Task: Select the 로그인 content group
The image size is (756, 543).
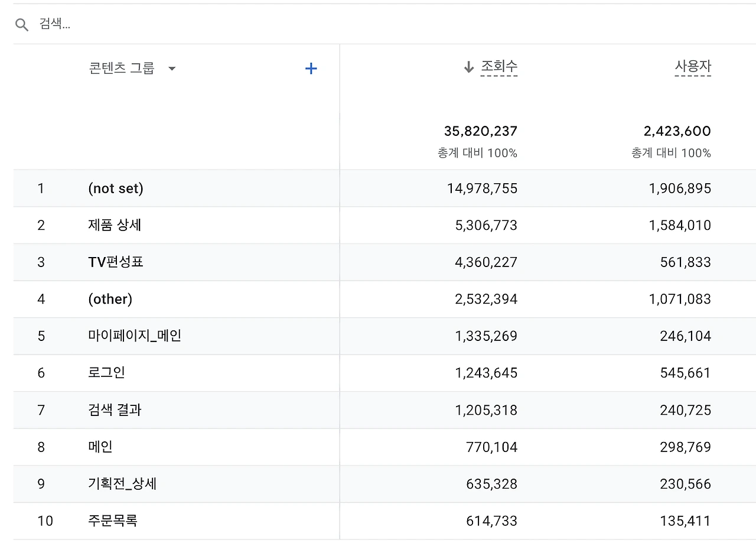Action: tap(105, 373)
